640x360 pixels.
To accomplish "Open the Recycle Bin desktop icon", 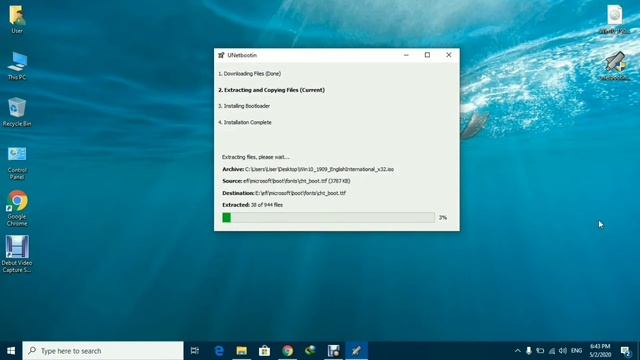I will point(17,112).
